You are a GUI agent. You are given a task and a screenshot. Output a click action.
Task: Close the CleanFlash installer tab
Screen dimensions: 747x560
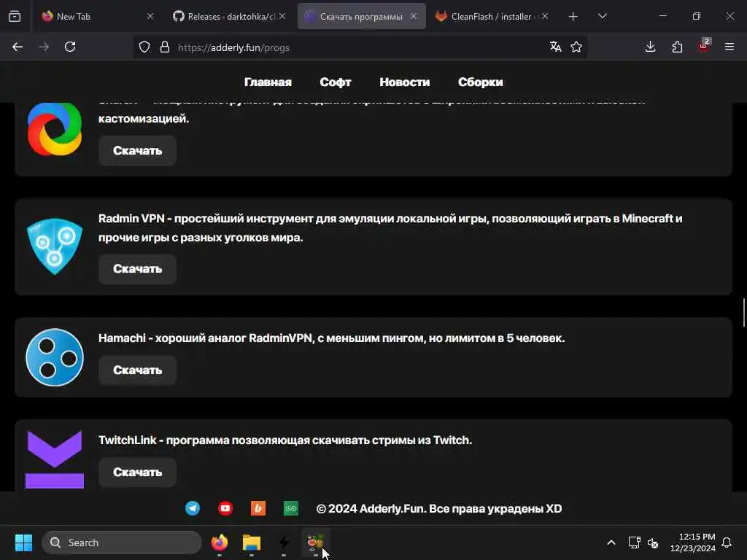[545, 16]
